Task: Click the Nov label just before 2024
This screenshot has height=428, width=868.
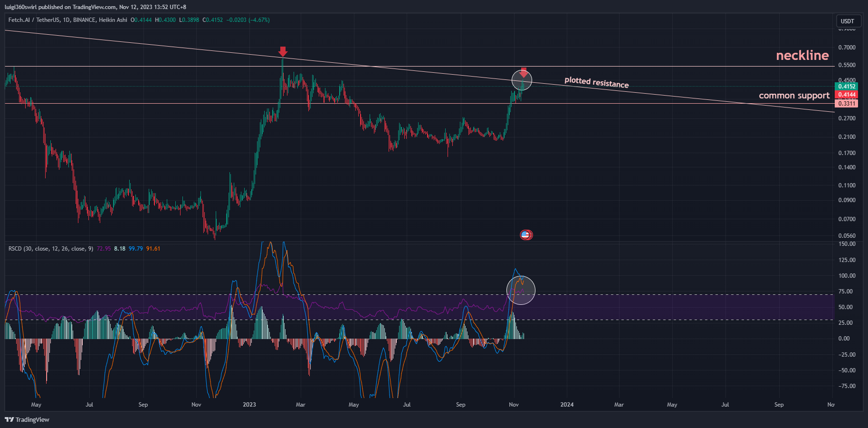Action: pos(514,405)
